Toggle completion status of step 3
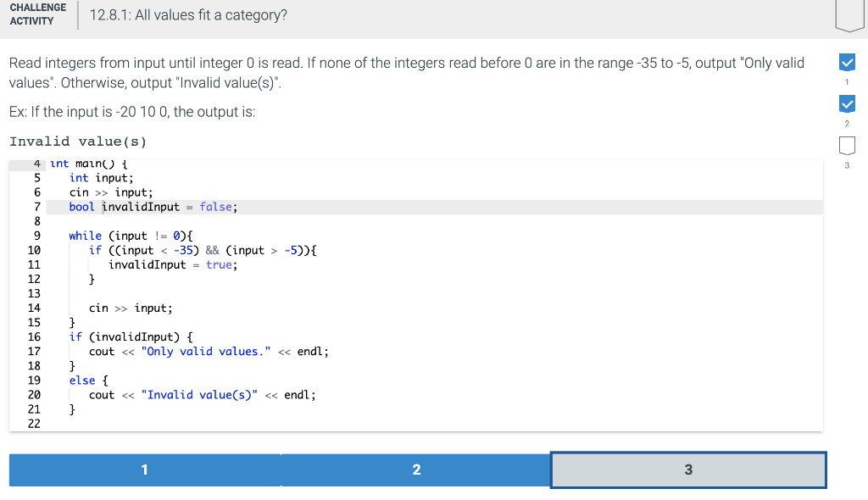This screenshot has height=500, width=868. [x=846, y=146]
